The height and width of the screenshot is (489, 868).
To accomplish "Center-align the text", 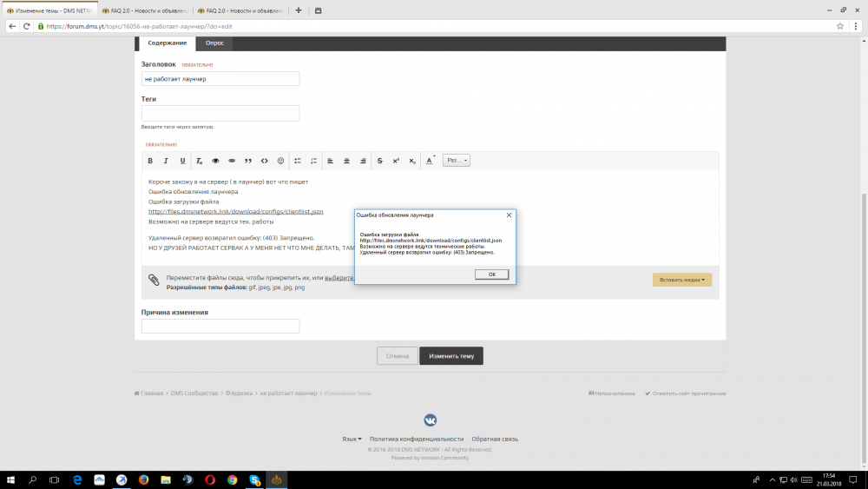I will [346, 161].
